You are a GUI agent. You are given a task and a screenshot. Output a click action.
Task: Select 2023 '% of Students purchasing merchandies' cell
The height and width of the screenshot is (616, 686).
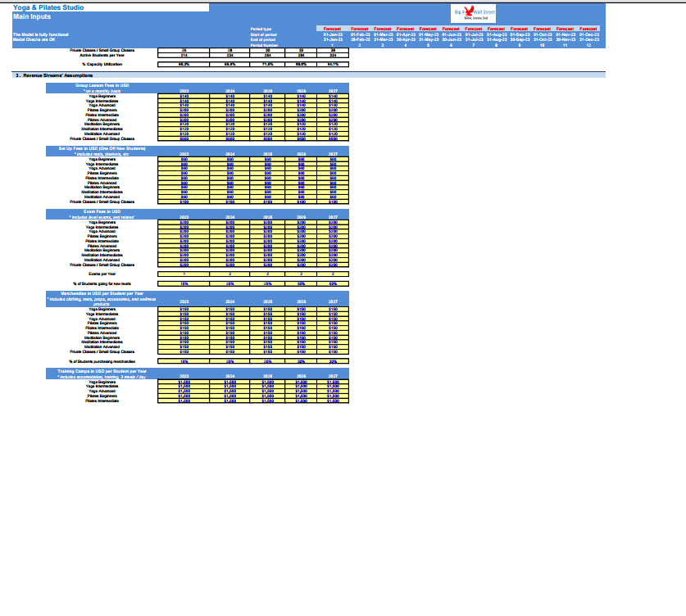click(x=184, y=361)
